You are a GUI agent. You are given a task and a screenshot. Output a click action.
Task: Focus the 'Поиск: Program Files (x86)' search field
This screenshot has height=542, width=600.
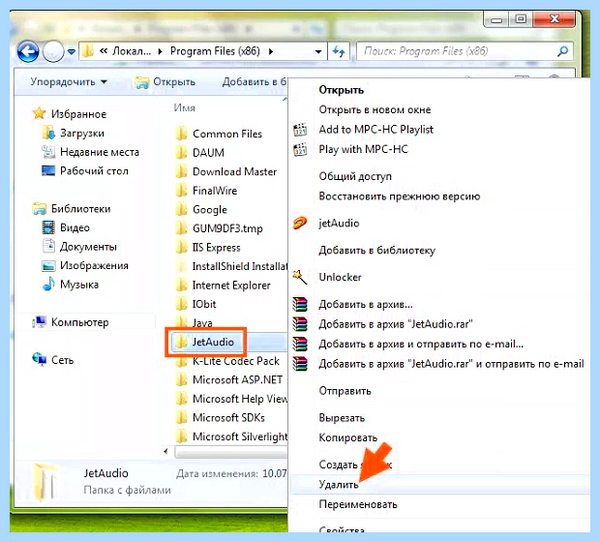click(465, 51)
